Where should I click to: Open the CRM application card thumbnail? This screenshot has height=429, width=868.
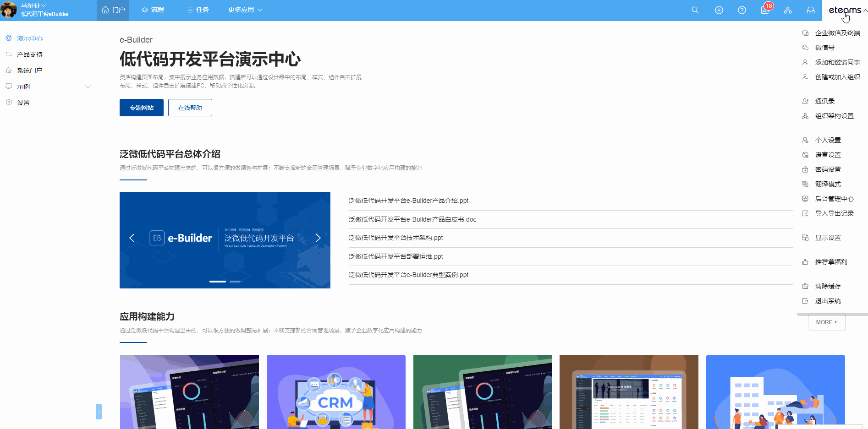pos(336,392)
